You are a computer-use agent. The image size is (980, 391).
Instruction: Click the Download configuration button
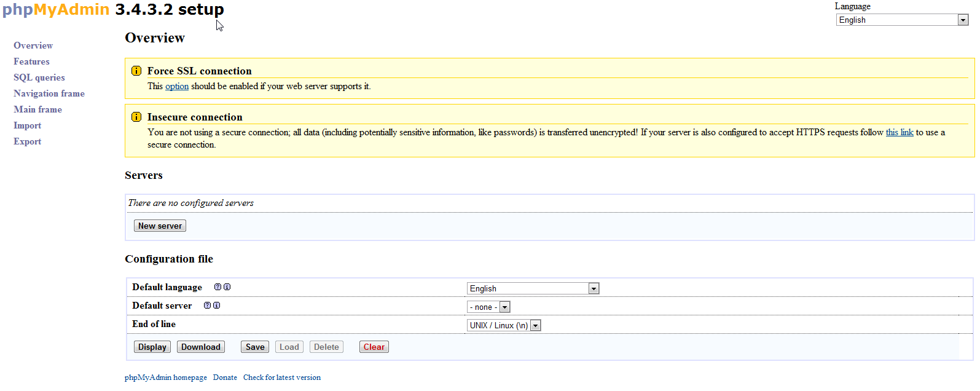click(x=200, y=347)
